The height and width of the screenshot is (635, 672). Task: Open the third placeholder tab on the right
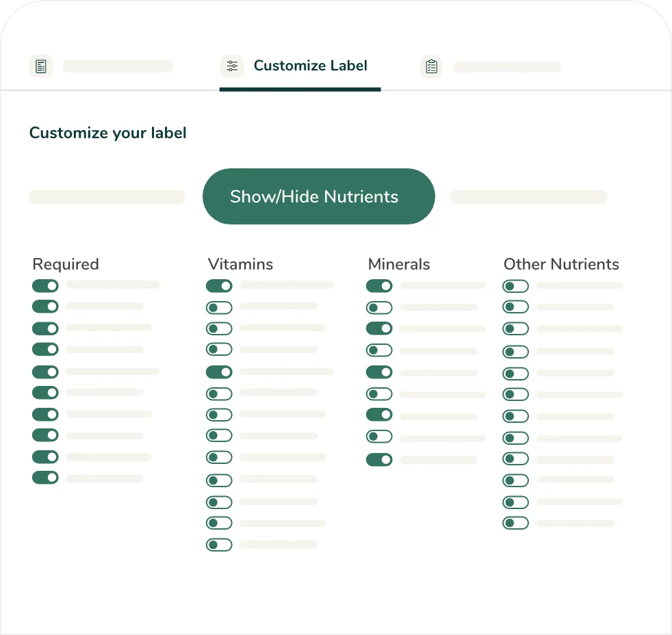click(506, 67)
